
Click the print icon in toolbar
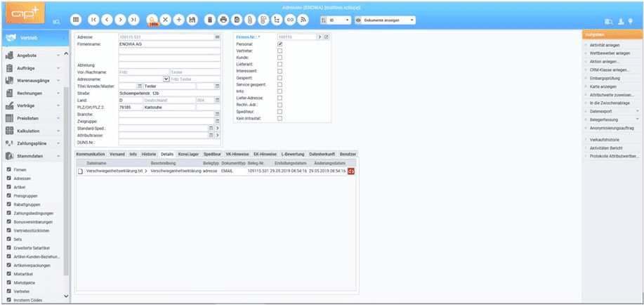[223, 20]
